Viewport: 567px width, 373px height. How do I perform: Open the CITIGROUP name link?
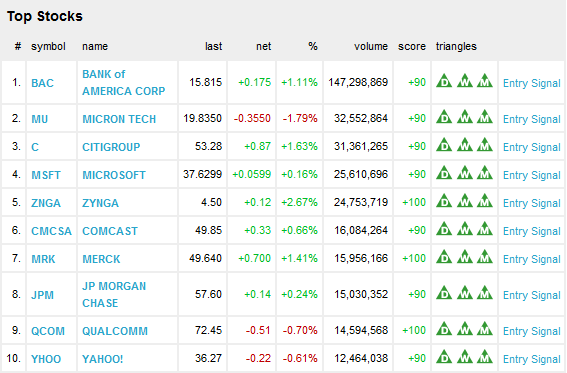coord(111,147)
